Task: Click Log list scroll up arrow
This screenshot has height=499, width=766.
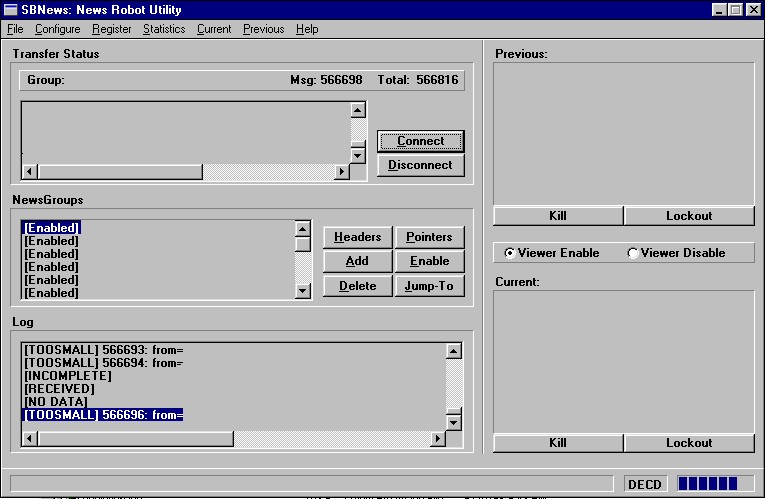Action: 453,351
